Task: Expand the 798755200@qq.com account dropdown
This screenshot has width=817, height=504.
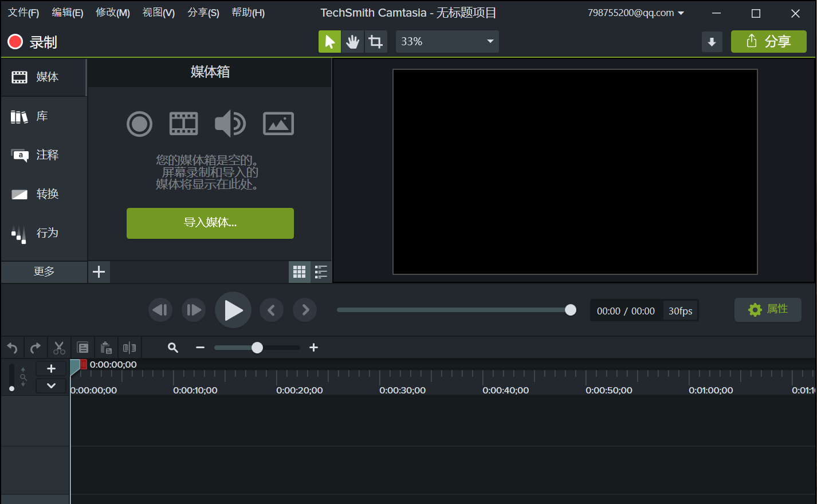Action: tap(636, 13)
